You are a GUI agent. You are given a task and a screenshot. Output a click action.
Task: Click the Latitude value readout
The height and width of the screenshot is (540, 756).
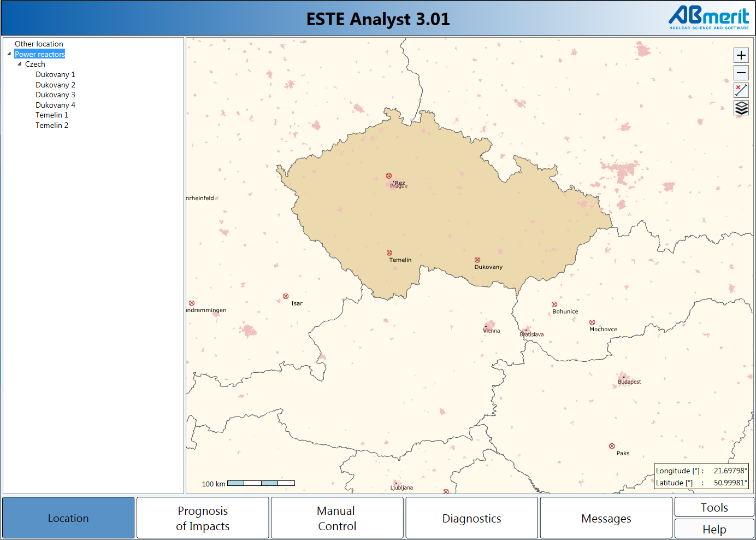click(730, 483)
